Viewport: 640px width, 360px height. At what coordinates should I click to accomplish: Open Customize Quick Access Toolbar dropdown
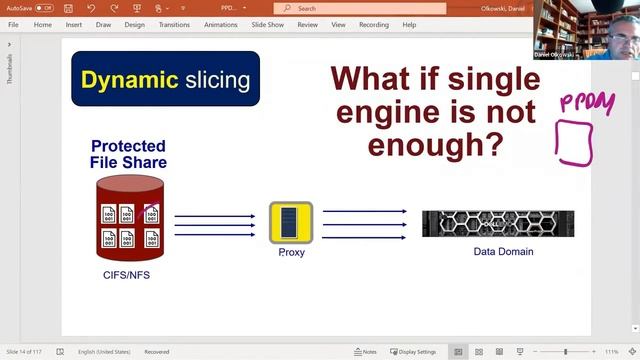(x=183, y=8)
